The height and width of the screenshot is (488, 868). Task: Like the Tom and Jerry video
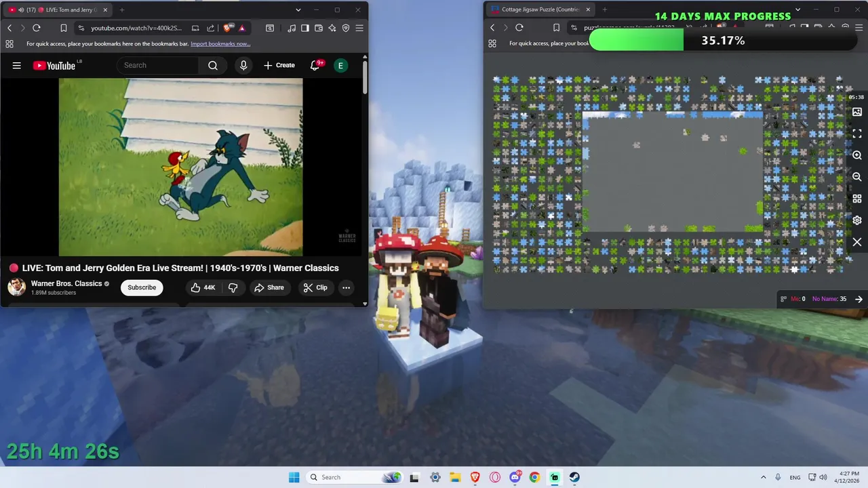click(x=203, y=287)
